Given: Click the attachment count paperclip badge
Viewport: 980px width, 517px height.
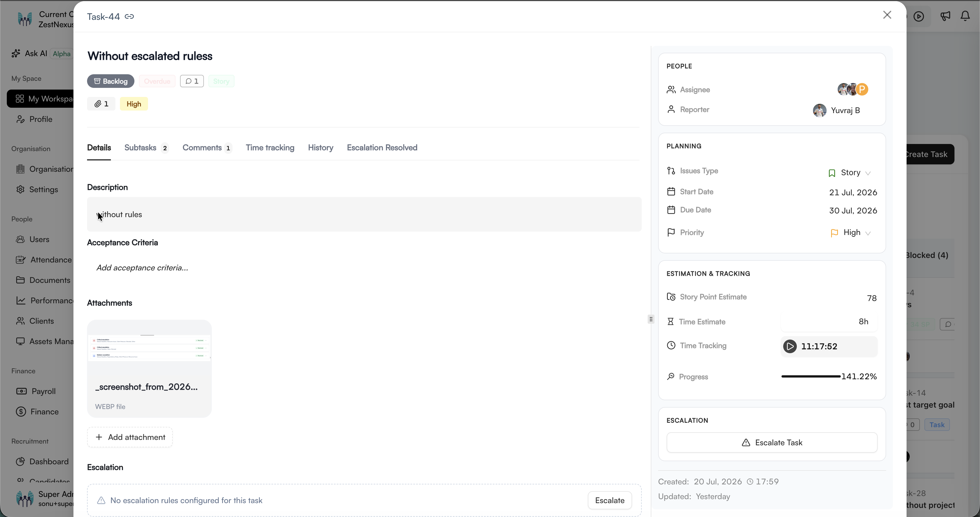Looking at the screenshot, I should pyautogui.click(x=101, y=104).
